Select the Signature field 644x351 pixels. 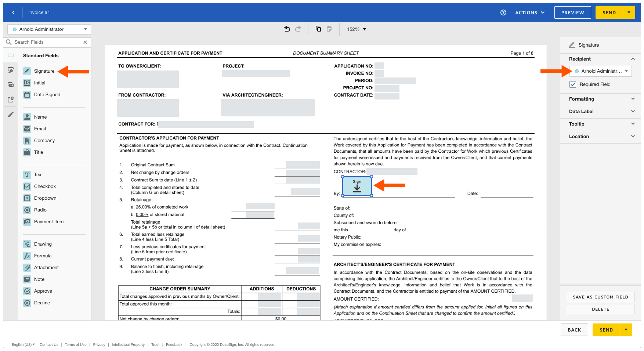click(39, 71)
